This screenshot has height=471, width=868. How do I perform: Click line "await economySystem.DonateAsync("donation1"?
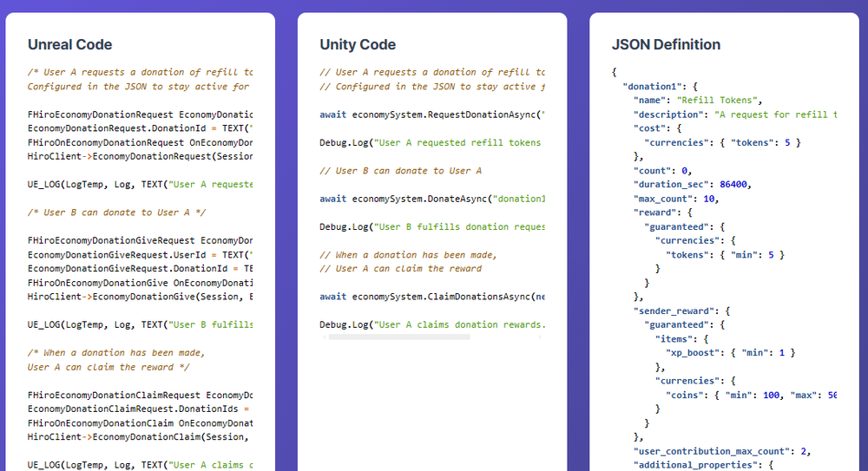point(431,199)
